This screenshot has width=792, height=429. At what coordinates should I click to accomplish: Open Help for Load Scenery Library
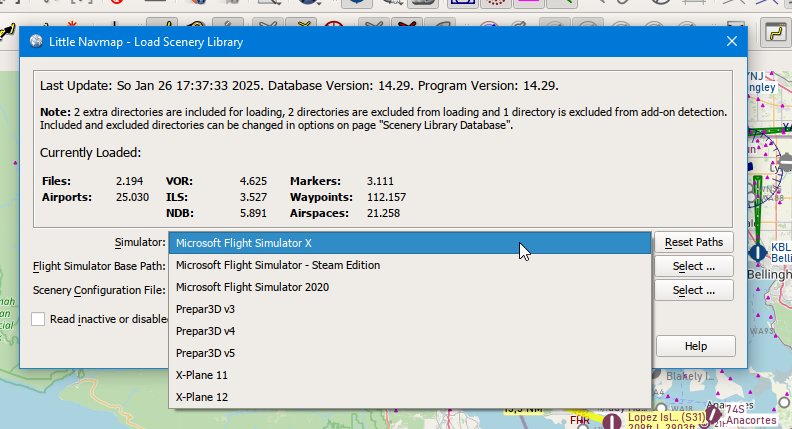(x=696, y=346)
